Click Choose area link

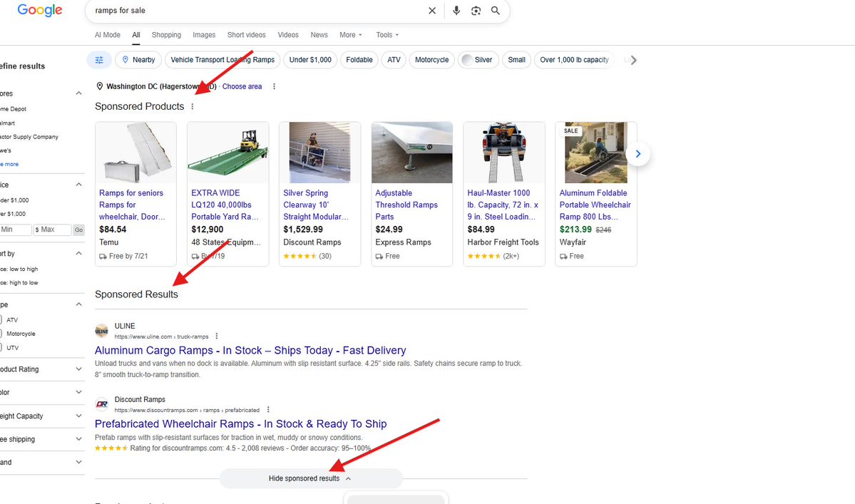tap(242, 87)
